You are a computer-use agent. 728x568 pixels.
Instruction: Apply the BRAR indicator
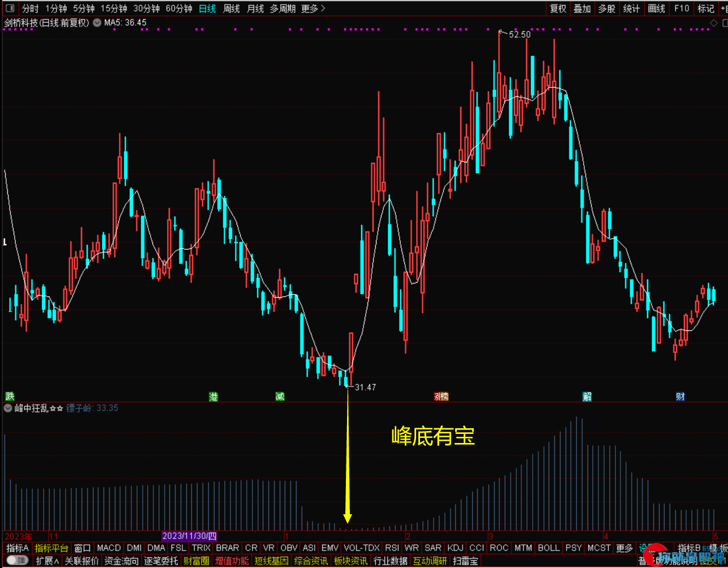pyautogui.click(x=228, y=548)
